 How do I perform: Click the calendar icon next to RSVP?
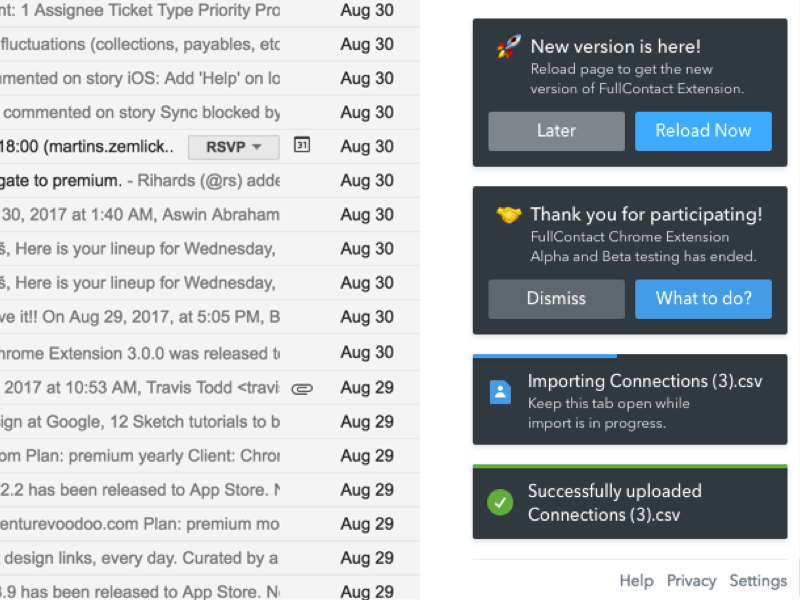[x=302, y=145]
